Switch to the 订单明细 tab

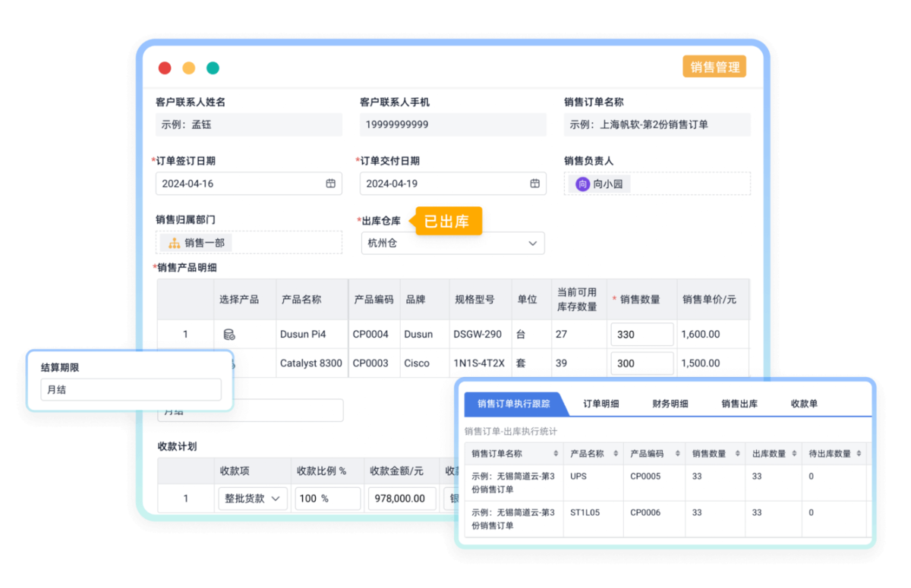click(x=601, y=404)
